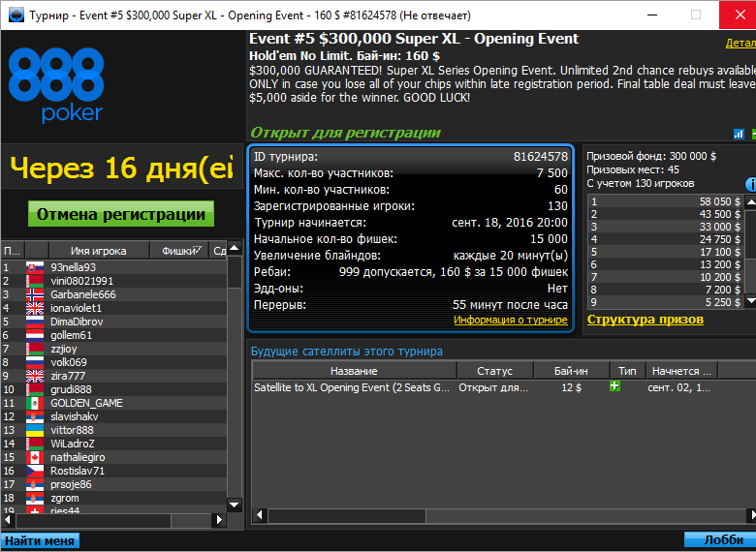
Task: Sort players by Фишки column
Action: (x=179, y=251)
